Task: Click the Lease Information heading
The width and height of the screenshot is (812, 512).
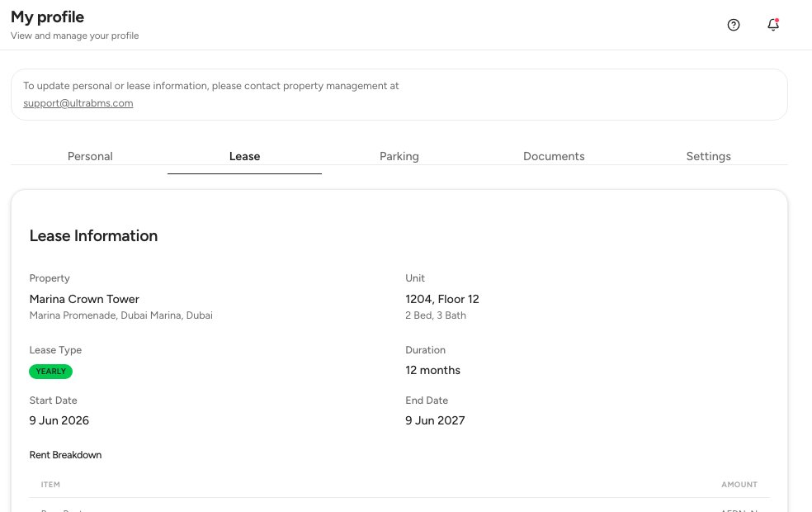Action: [94, 236]
